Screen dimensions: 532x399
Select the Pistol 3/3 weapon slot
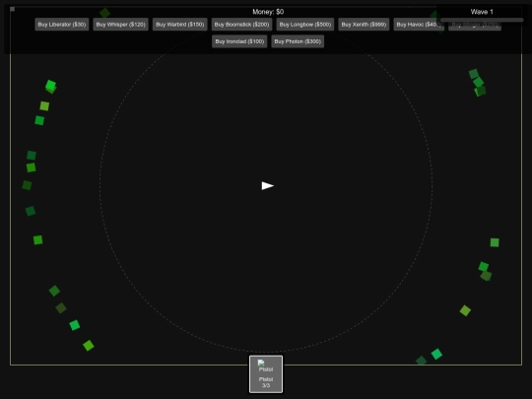[x=266, y=374]
